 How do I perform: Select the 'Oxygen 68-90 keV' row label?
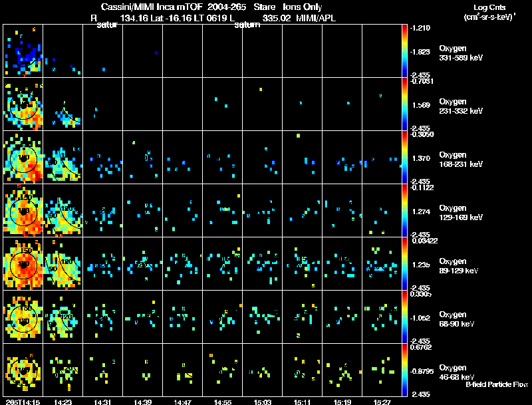[457, 319]
